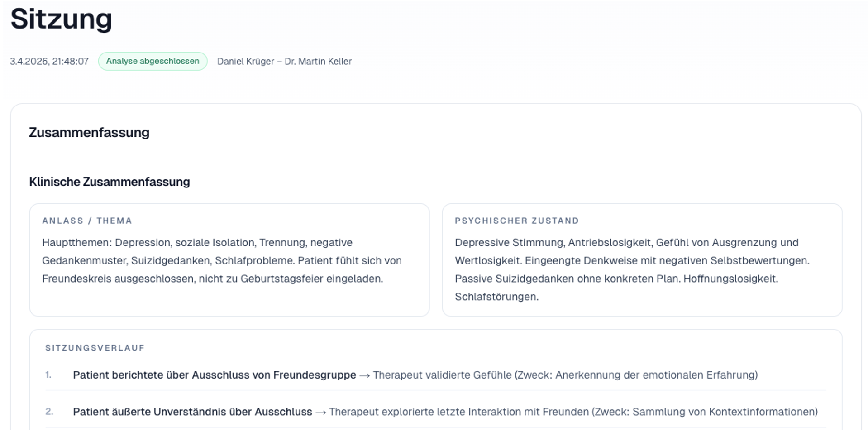868x442 pixels.
Task: Click the "Zusammenfassung" section heading
Action: [89, 133]
